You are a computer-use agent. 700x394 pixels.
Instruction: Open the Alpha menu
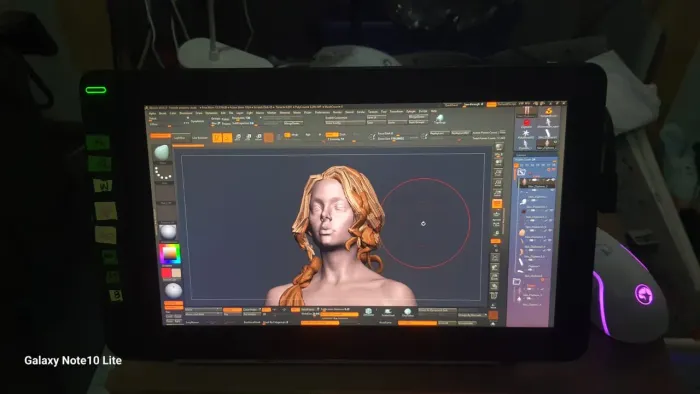152,113
